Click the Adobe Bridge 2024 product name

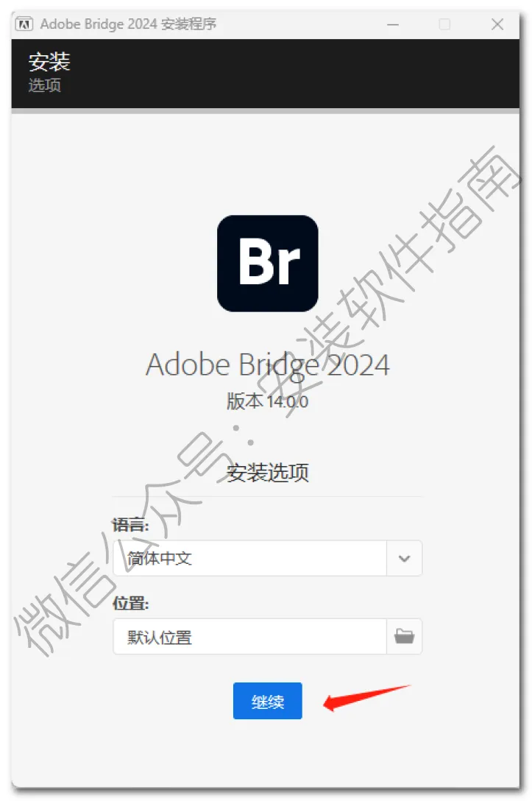click(x=268, y=364)
